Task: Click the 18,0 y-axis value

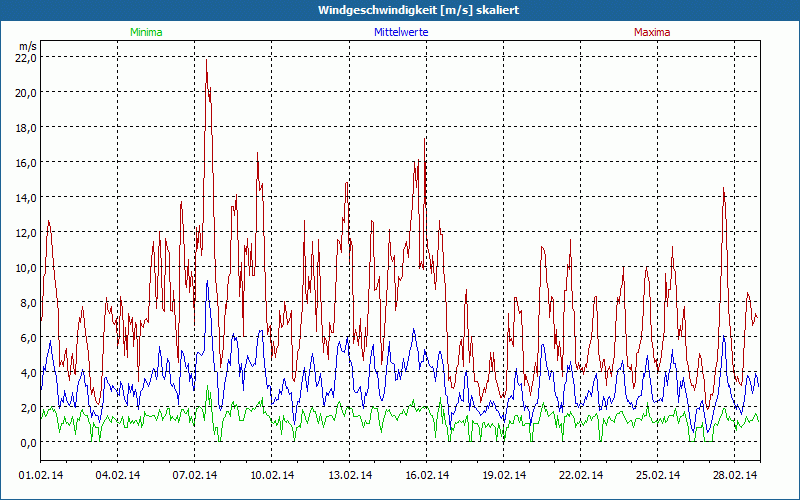Action: coord(26,128)
